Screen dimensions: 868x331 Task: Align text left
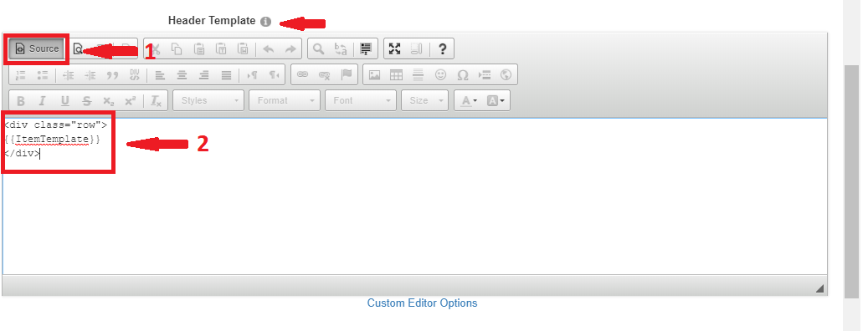tap(160, 75)
